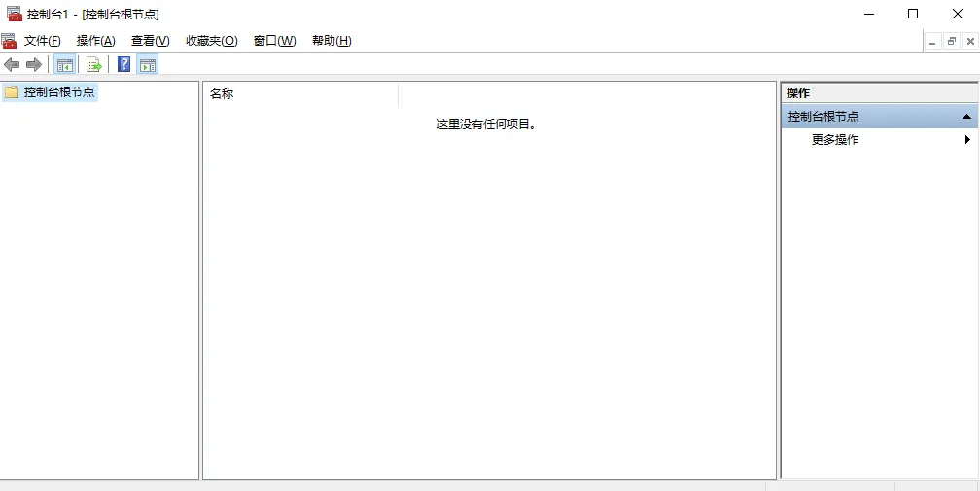Click the Forward arrow toolbar icon
This screenshot has height=491, width=980.
[x=34, y=64]
